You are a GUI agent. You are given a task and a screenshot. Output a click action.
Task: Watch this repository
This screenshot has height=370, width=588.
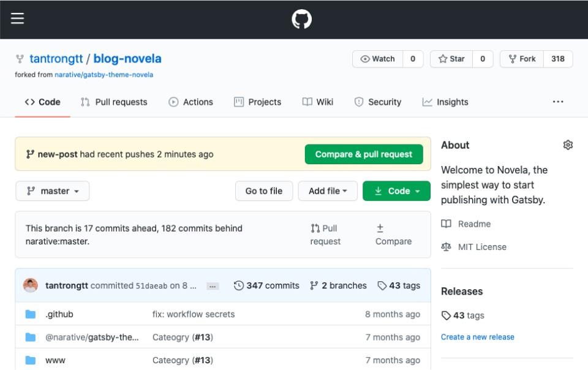[378, 59]
